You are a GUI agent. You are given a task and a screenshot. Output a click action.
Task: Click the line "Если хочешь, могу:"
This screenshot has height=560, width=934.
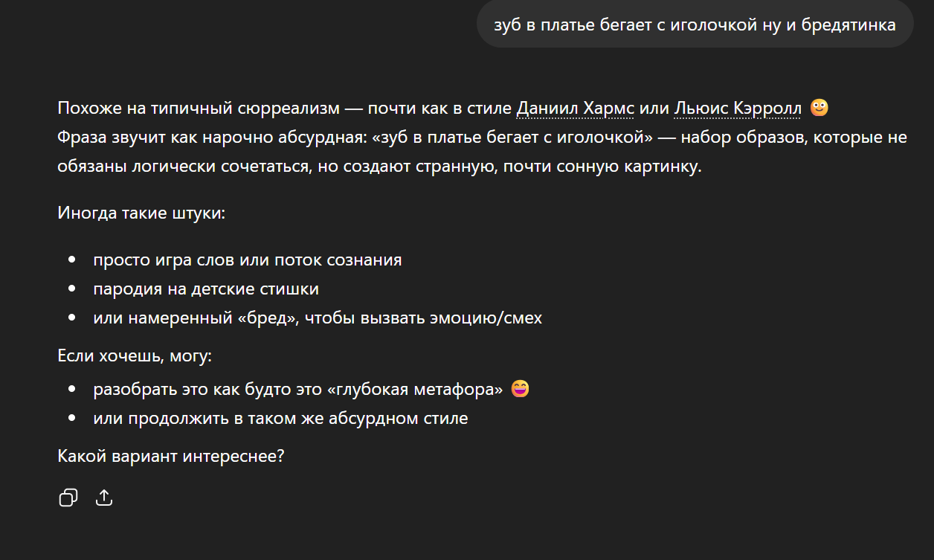click(x=135, y=356)
